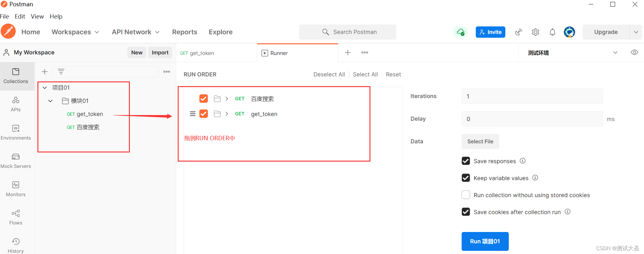Viewport: 644px width, 254px height.
Task: Open the Edit menu
Action: [x=20, y=16]
